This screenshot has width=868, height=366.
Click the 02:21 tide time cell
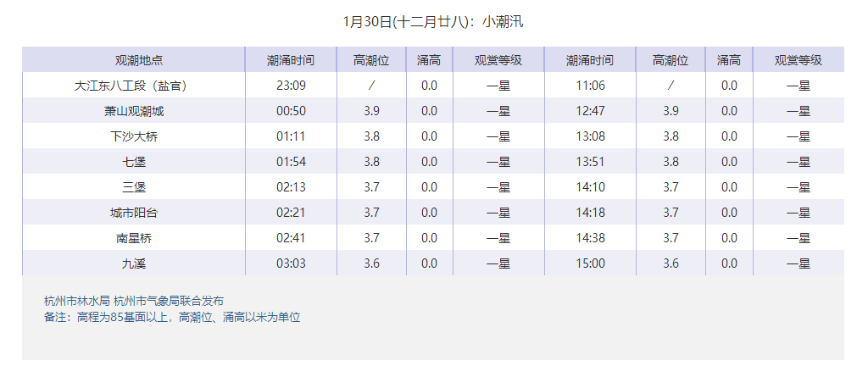click(292, 213)
